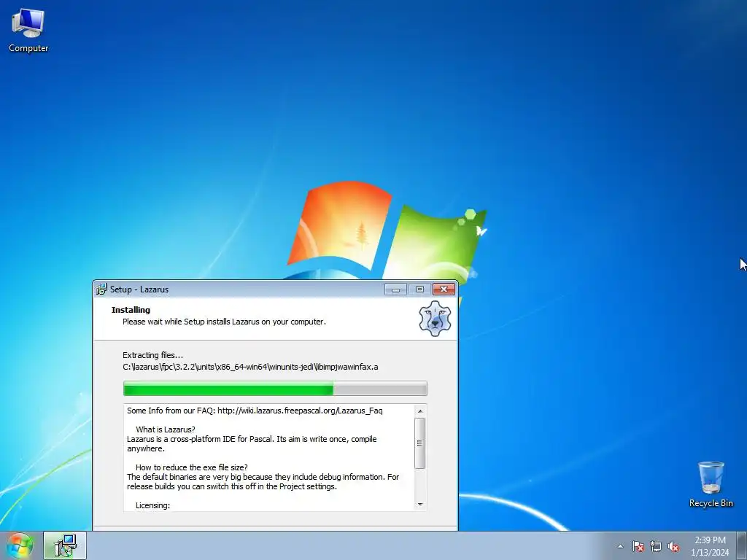Screen dimensions: 747x560
Task: Click the libimpjwawinfax.a file path text
Action: pos(250,367)
